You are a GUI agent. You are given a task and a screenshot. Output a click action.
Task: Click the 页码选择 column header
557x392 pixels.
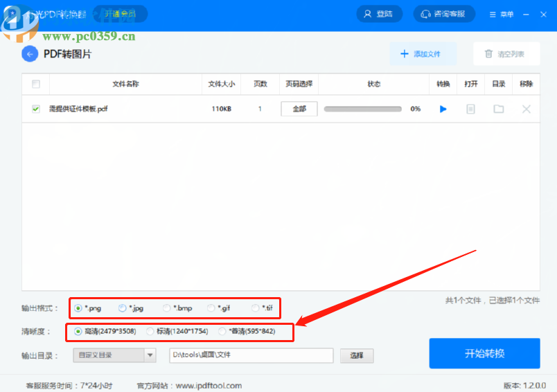click(x=299, y=84)
